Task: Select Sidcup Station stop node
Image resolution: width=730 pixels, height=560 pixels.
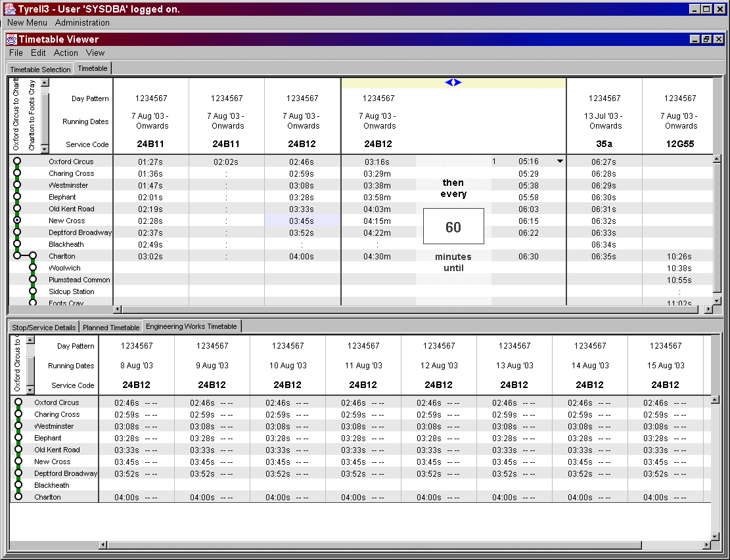Action: click(x=33, y=291)
